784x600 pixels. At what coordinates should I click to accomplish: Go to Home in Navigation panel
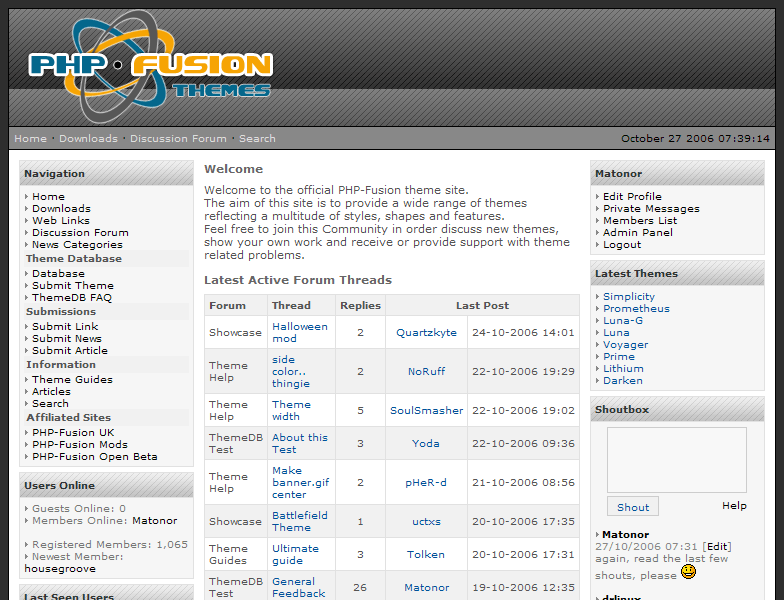48,196
